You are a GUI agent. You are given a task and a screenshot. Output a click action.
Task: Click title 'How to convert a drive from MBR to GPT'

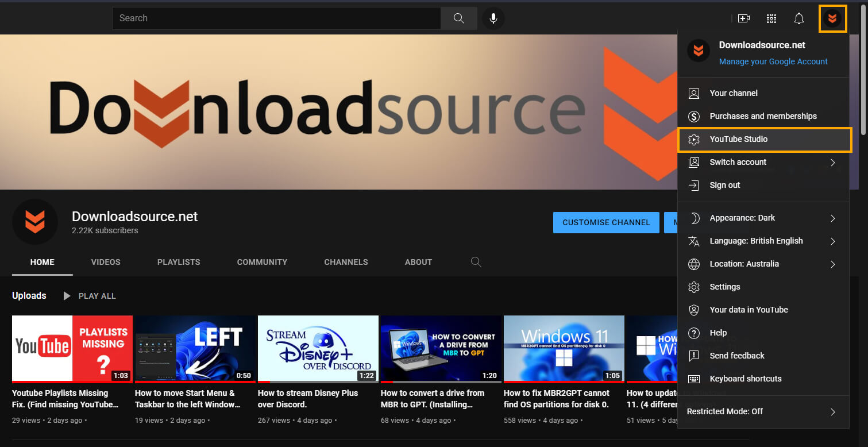coord(433,399)
